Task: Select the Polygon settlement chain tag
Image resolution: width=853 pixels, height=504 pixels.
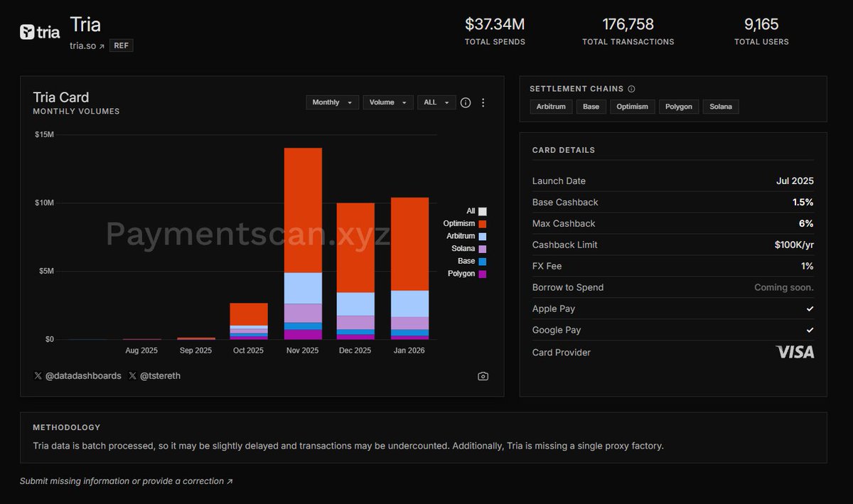Action: [x=679, y=107]
